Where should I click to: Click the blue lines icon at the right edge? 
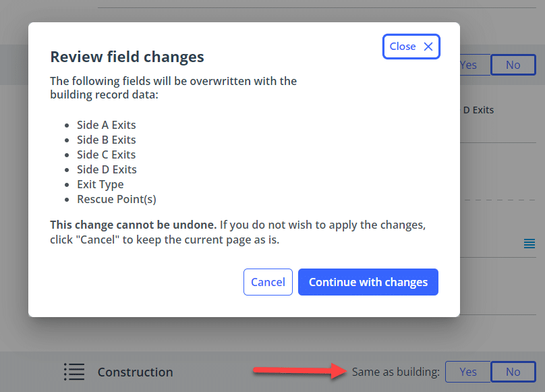pos(529,244)
